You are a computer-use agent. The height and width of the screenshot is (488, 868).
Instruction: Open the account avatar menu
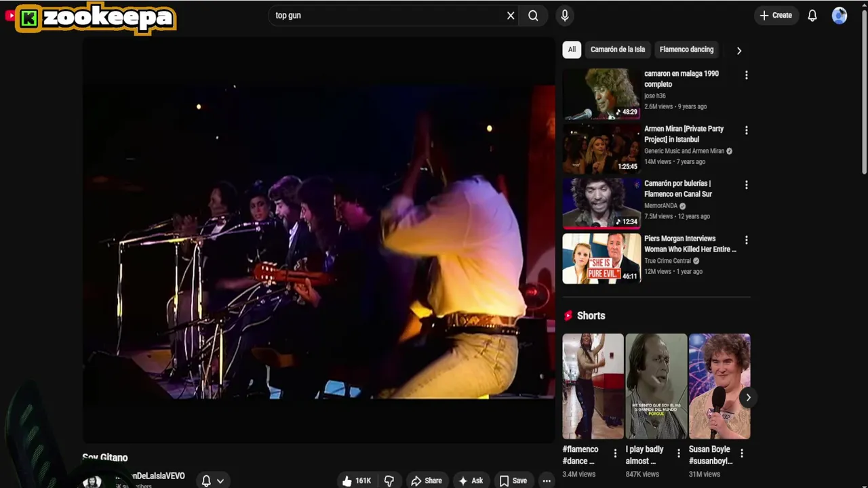840,16
